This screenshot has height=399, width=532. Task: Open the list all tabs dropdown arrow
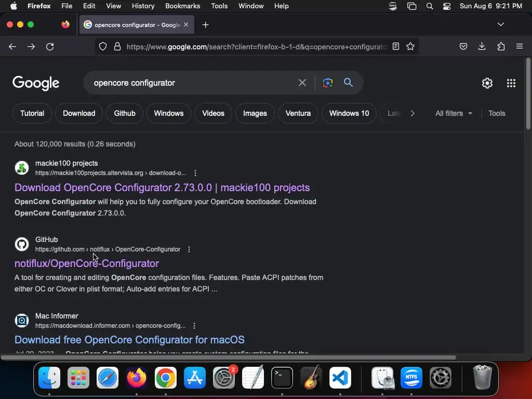[x=500, y=24]
